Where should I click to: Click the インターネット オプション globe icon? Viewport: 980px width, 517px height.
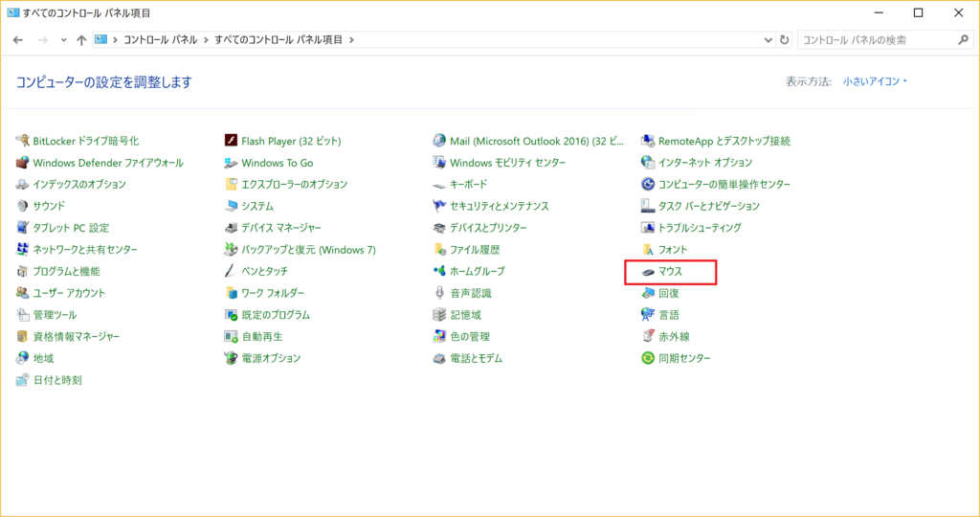(x=648, y=163)
